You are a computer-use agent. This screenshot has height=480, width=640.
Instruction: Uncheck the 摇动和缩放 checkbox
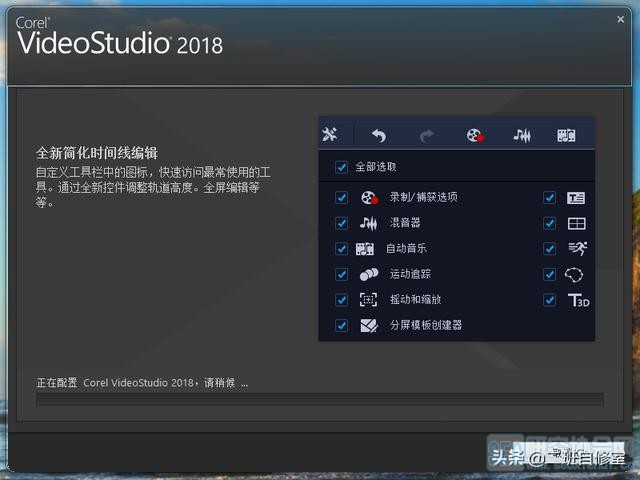[342, 300]
